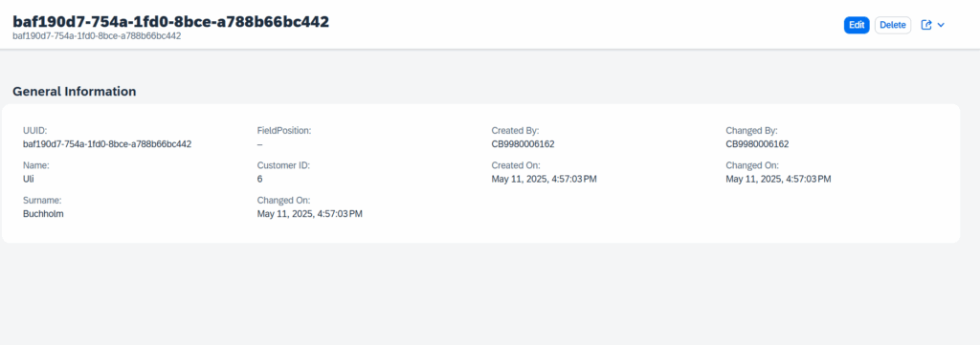
Task: Click the Created By field label
Action: click(x=515, y=130)
